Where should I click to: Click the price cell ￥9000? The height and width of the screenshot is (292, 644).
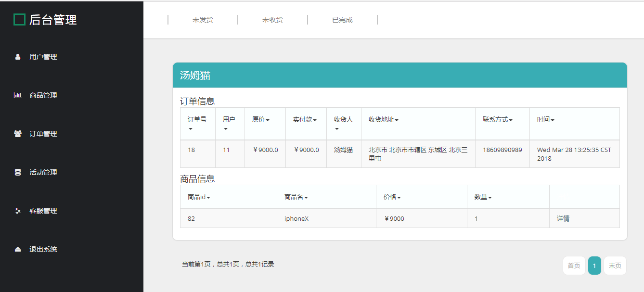tap(422, 218)
